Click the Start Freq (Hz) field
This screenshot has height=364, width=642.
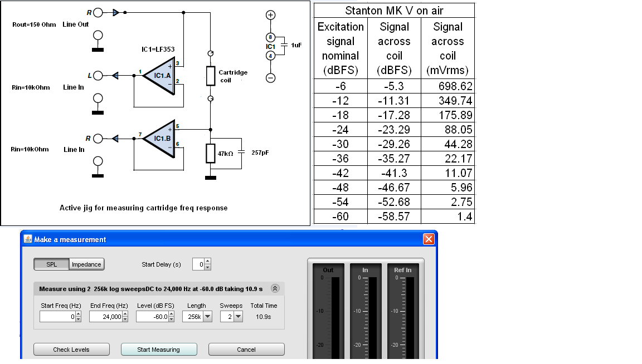coord(58,317)
